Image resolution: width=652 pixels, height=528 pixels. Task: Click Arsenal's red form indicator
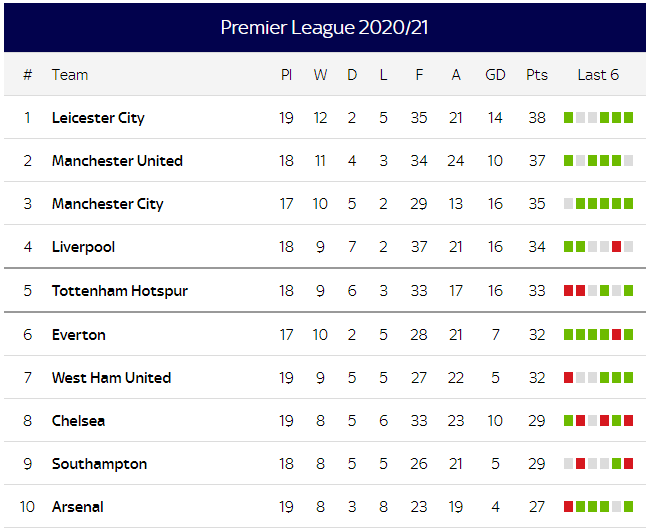tap(569, 507)
